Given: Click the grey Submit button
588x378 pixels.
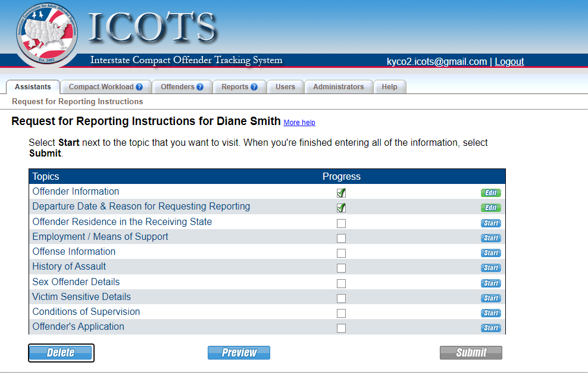Looking at the screenshot, I should pyautogui.click(x=471, y=353).
